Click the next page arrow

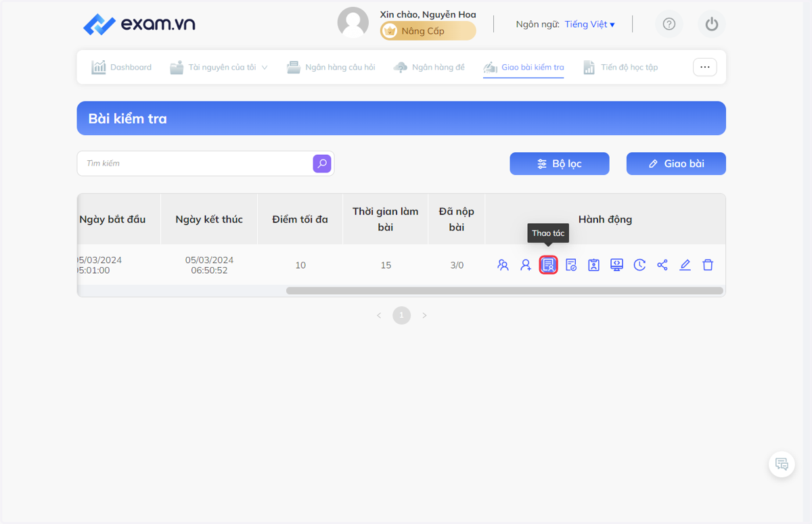424,315
